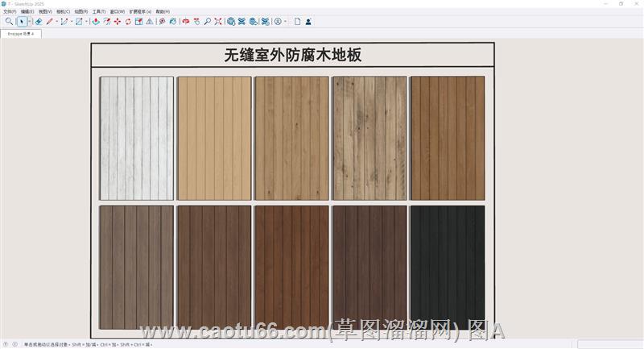Open the 窗口(W) menu
The image size is (644, 349).
coord(118,11)
